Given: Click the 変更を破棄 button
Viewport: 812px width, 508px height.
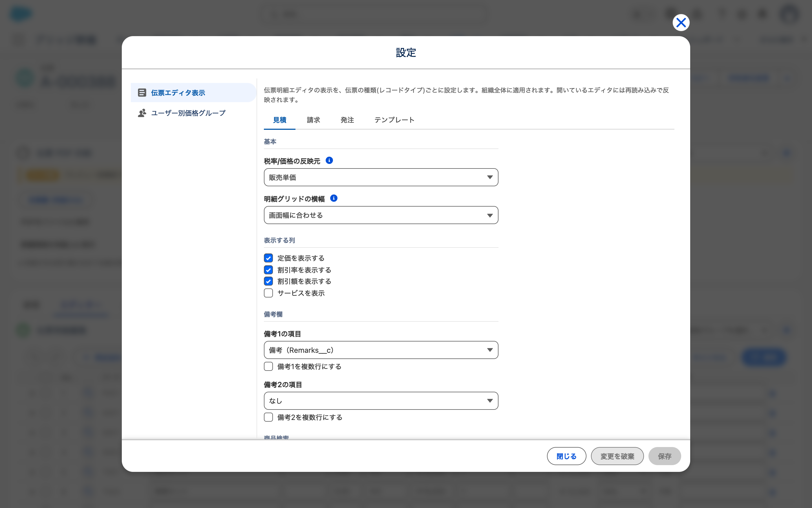Looking at the screenshot, I should tap(617, 456).
